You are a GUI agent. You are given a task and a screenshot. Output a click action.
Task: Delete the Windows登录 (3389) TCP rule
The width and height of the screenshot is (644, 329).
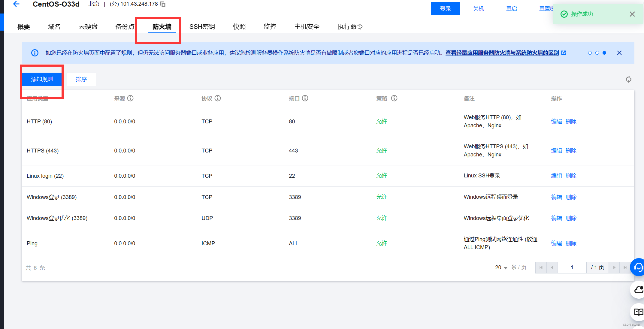[x=571, y=197]
